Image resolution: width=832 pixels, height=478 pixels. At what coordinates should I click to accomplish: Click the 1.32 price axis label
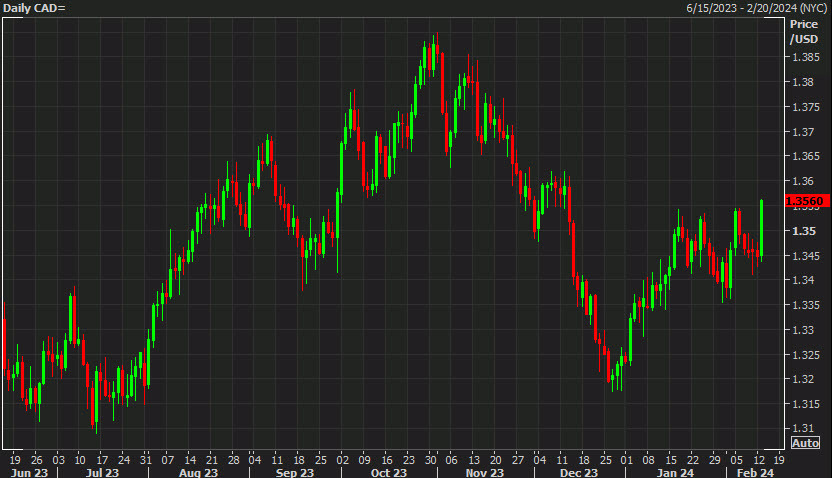coord(803,379)
